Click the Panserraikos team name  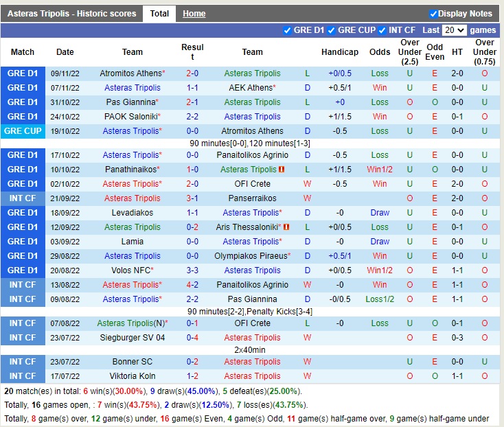point(252,198)
